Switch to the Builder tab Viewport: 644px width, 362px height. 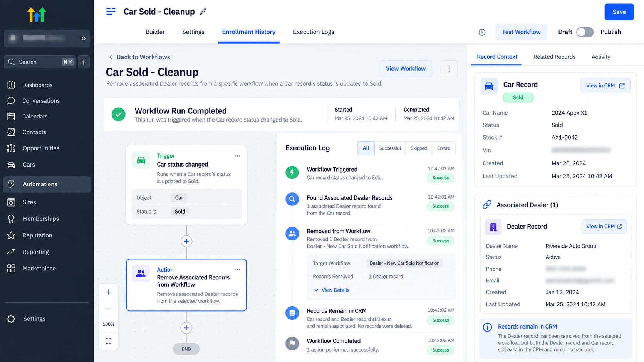click(155, 32)
